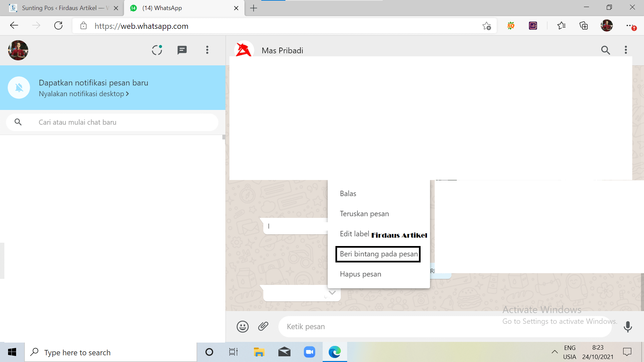Open chat options three-dot menu
This screenshot has width=644, height=362.
point(626,50)
